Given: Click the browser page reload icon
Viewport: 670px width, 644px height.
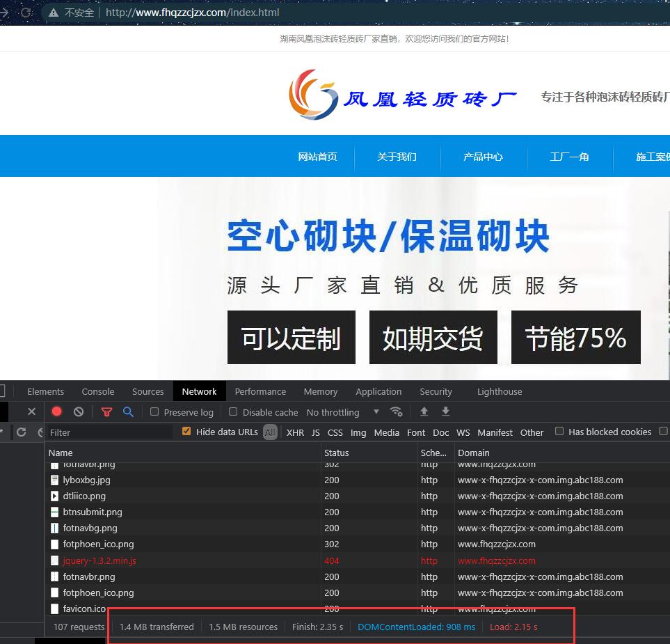Looking at the screenshot, I should tap(26, 13).
